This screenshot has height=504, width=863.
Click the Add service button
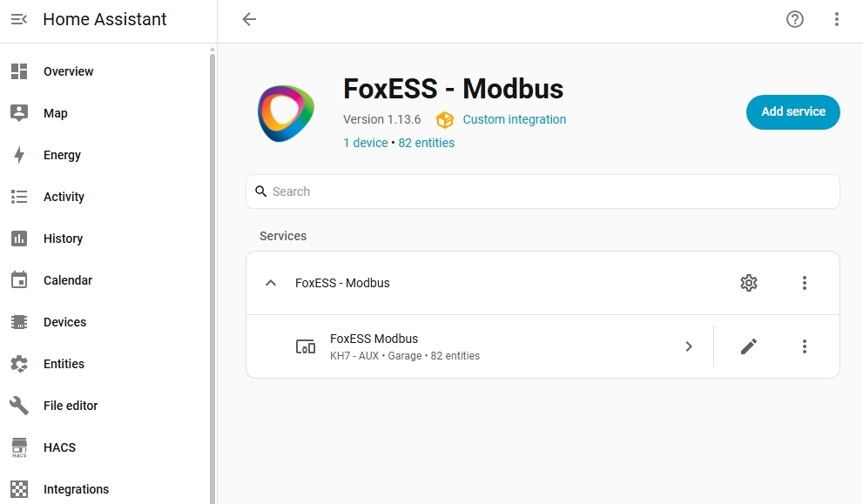point(793,112)
